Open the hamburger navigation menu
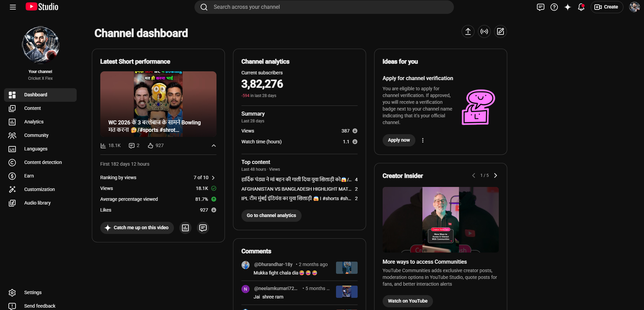 coord(13,7)
